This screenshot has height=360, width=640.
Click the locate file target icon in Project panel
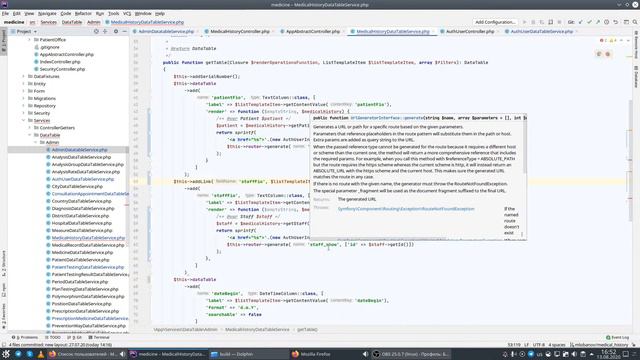point(96,31)
